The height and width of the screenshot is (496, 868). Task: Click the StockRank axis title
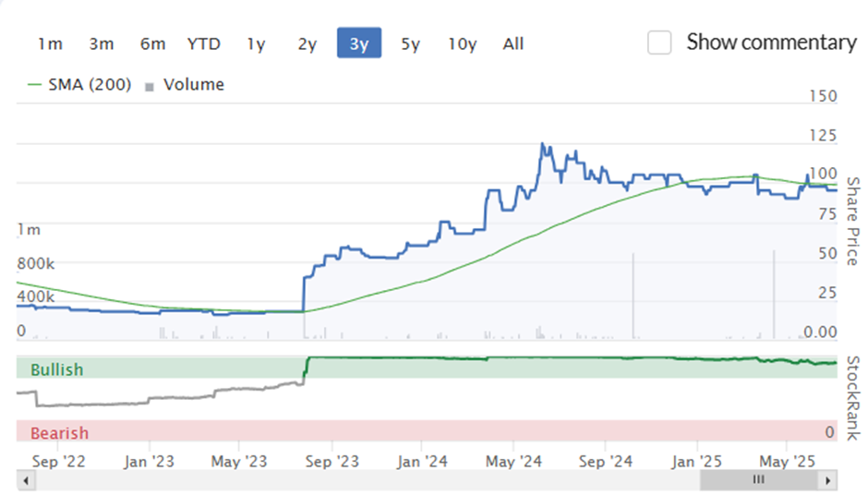[x=853, y=398]
